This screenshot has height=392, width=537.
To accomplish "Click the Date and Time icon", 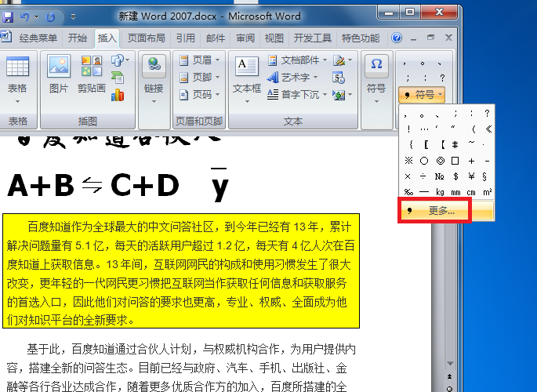I will [x=339, y=78].
